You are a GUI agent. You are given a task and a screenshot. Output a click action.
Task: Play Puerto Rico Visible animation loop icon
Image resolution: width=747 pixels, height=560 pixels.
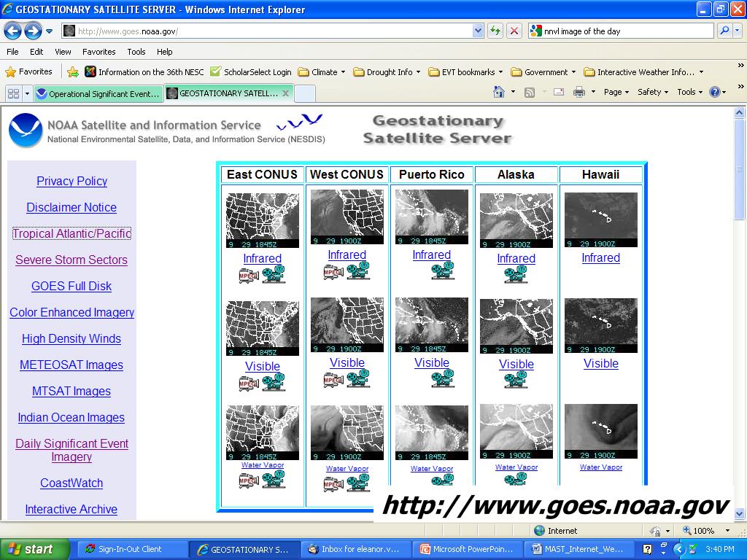point(443,378)
